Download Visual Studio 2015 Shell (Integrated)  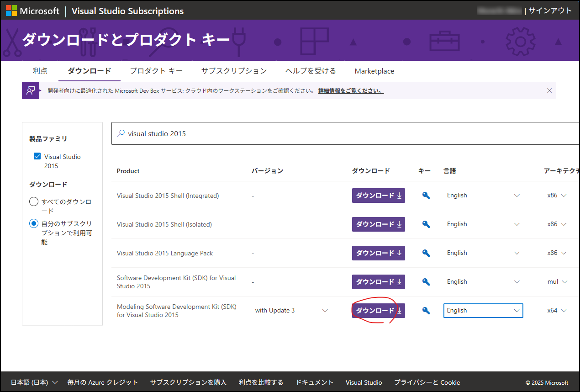(379, 196)
